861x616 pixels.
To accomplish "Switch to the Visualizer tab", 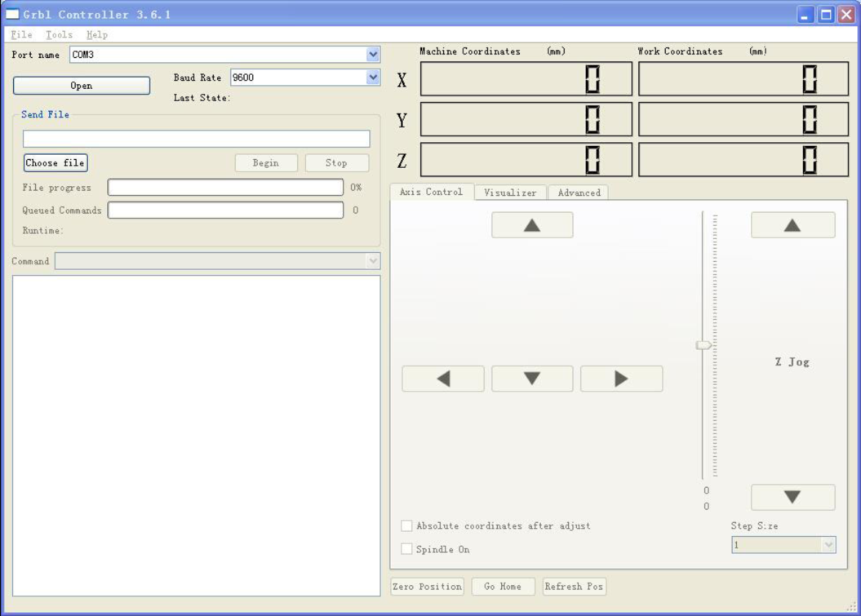I will (511, 193).
